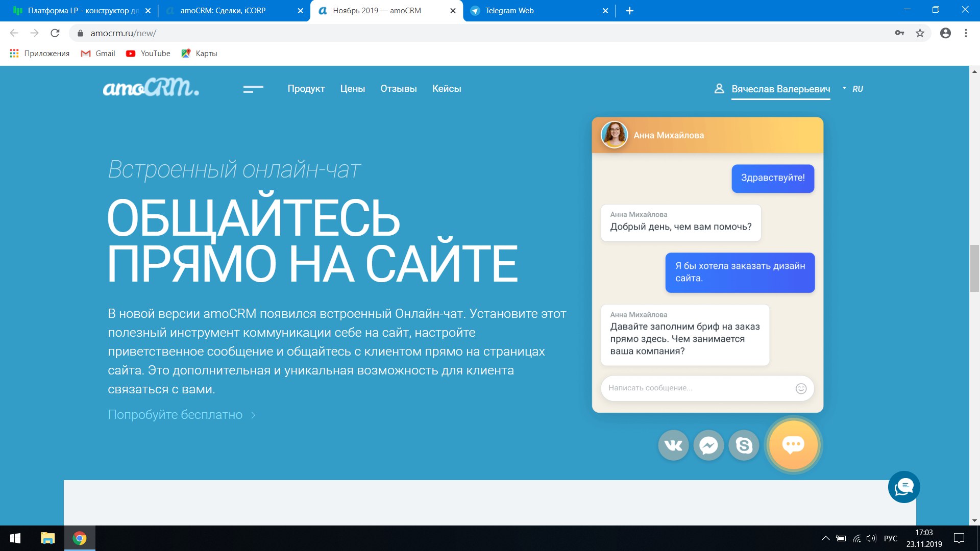The height and width of the screenshot is (551, 980).
Task: Open Chrome profile icon
Action: coord(945,33)
